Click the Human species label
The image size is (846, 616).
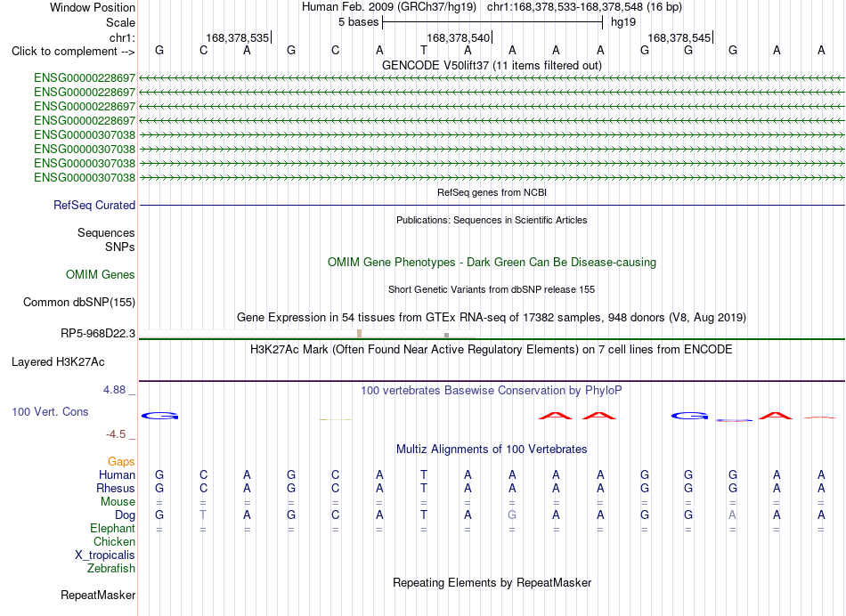pos(117,474)
